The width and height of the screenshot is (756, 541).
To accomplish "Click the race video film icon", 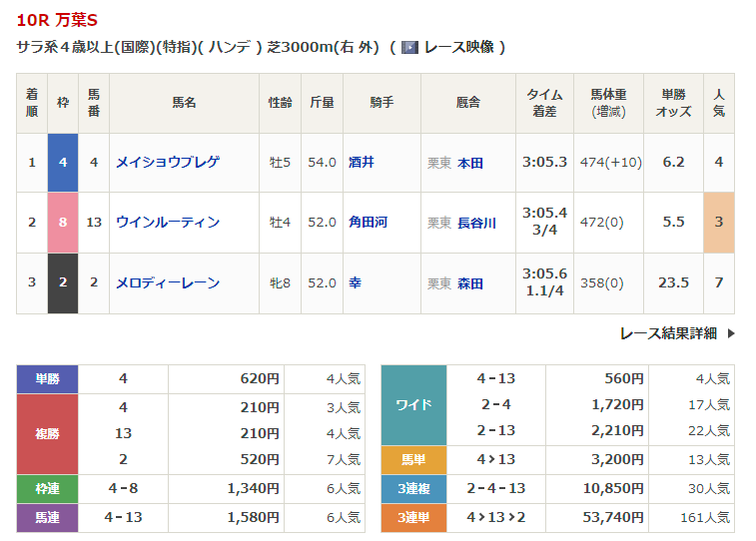I will click(x=409, y=47).
